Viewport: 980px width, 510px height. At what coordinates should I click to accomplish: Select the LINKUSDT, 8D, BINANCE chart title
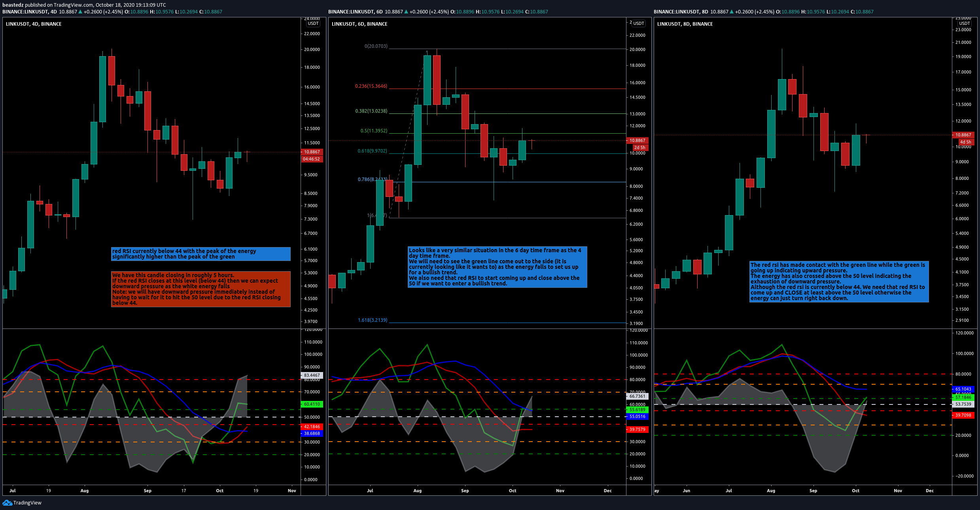[x=685, y=24]
